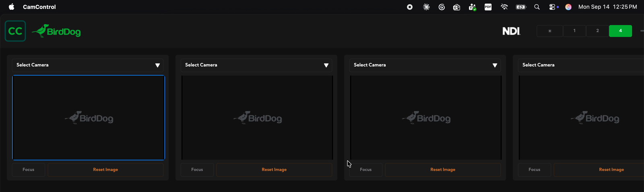Click the second panel's dropdown arrow
644x192 pixels.
(x=326, y=65)
